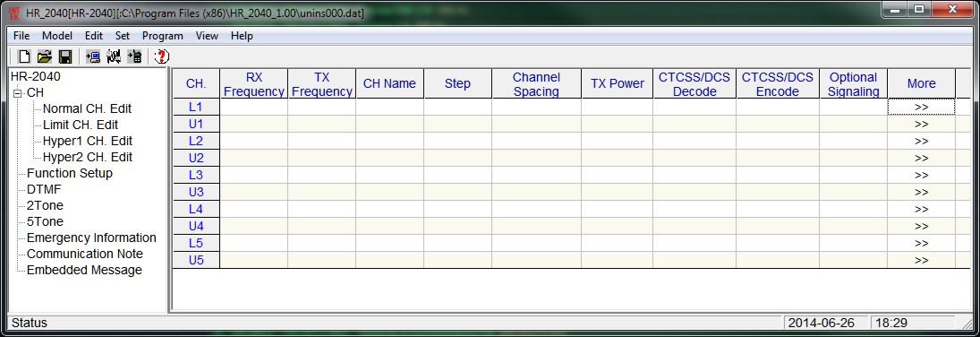Read data from radio to computer icon

(93, 57)
